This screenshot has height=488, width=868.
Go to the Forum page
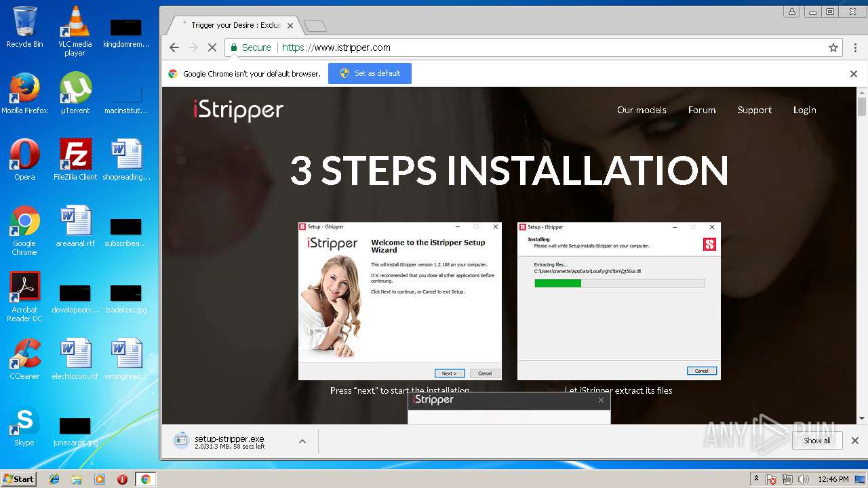(x=702, y=110)
